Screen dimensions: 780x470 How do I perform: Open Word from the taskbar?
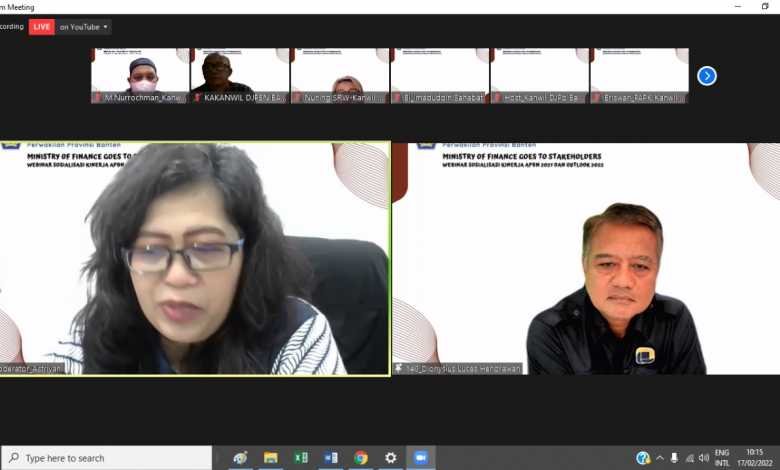[330, 458]
